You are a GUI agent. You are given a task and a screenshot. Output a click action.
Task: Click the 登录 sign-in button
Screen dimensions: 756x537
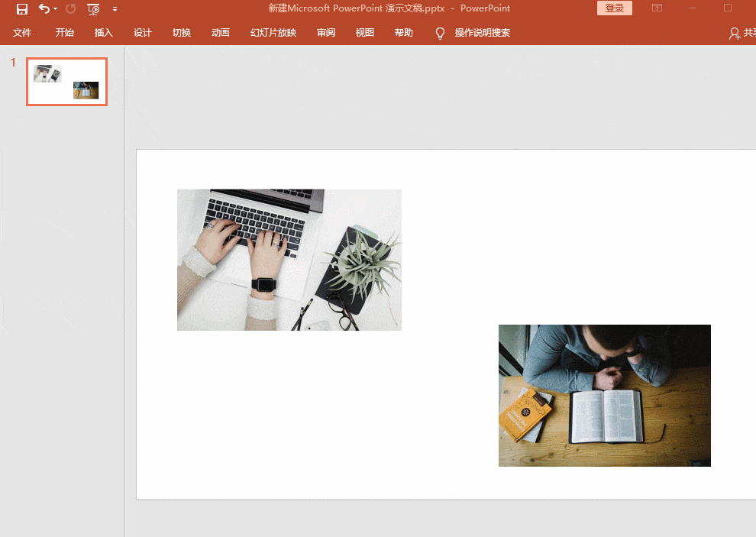pyautogui.click(x=614, y=8)
